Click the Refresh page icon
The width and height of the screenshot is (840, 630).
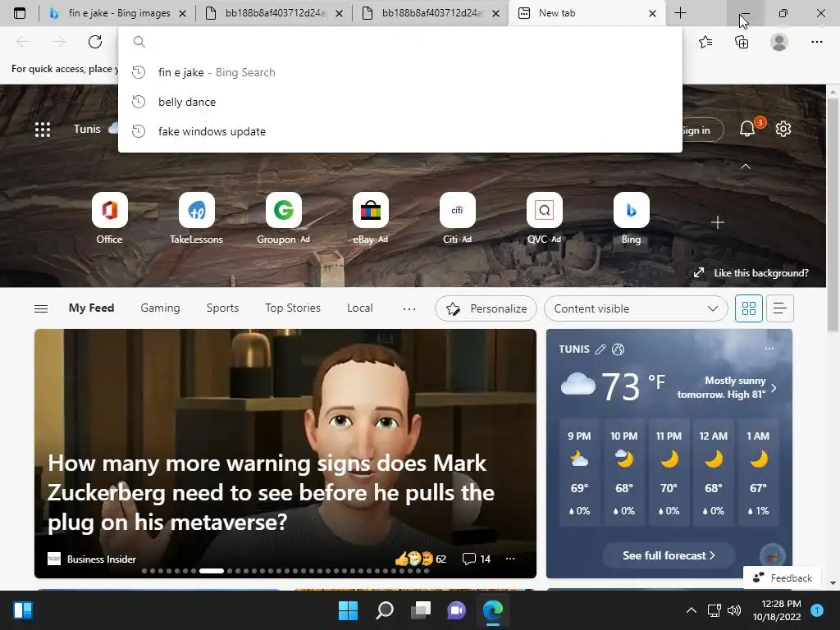pyautogui.click(x=95, y=42)
